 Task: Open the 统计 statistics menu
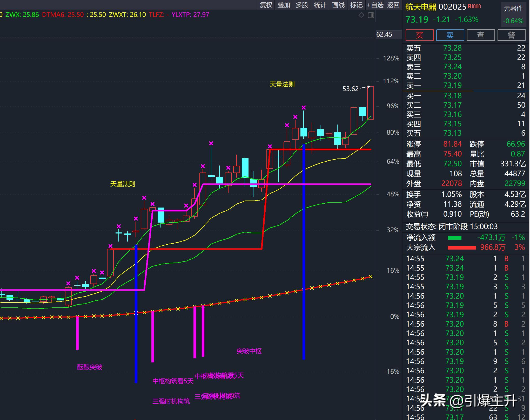coord(320,5)
